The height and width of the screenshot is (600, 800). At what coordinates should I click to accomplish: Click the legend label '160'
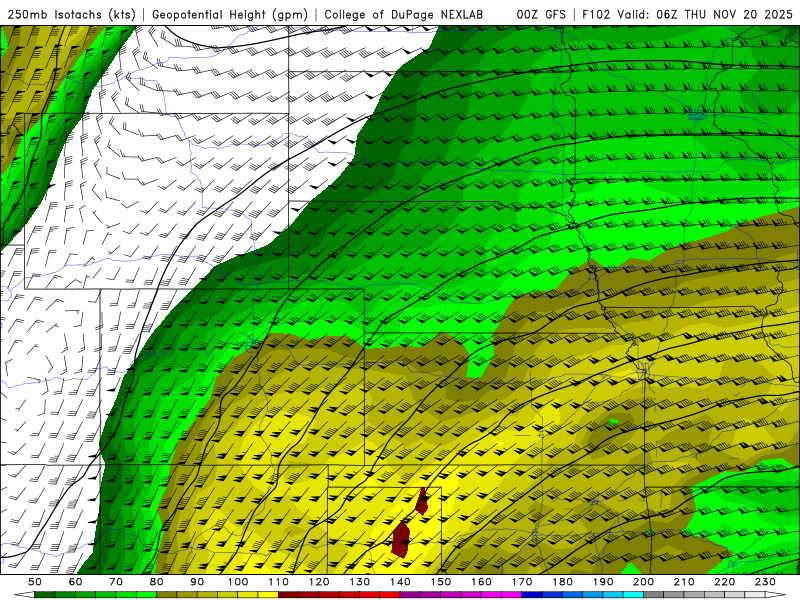point(481,582)
